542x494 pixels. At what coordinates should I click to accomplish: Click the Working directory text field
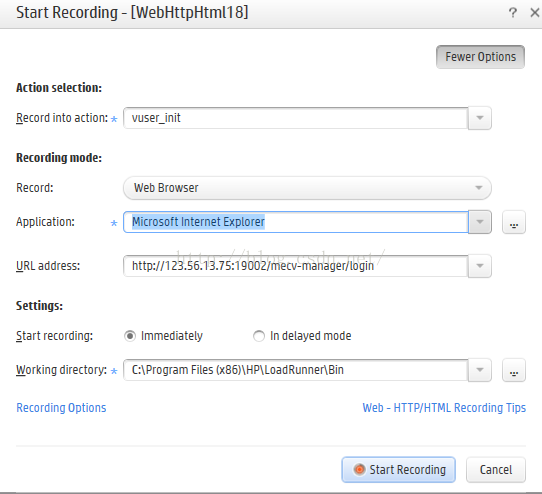[296, 370]
